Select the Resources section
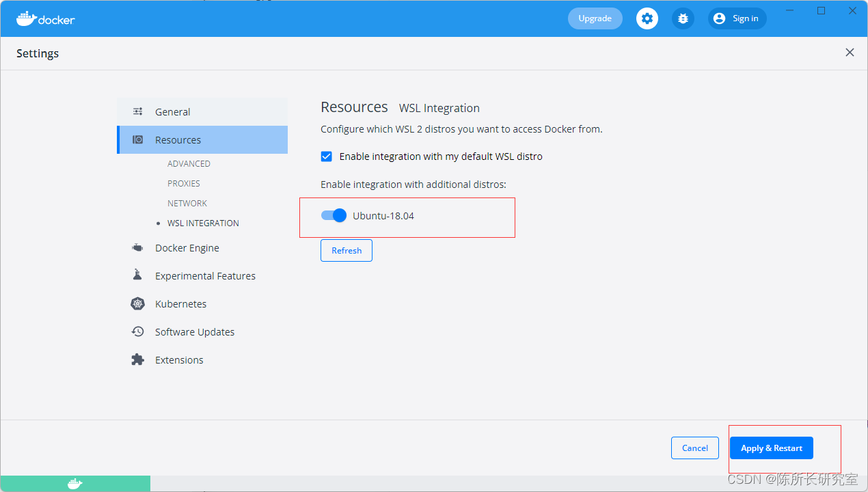 pyautogui.click(x=202, y=139)
